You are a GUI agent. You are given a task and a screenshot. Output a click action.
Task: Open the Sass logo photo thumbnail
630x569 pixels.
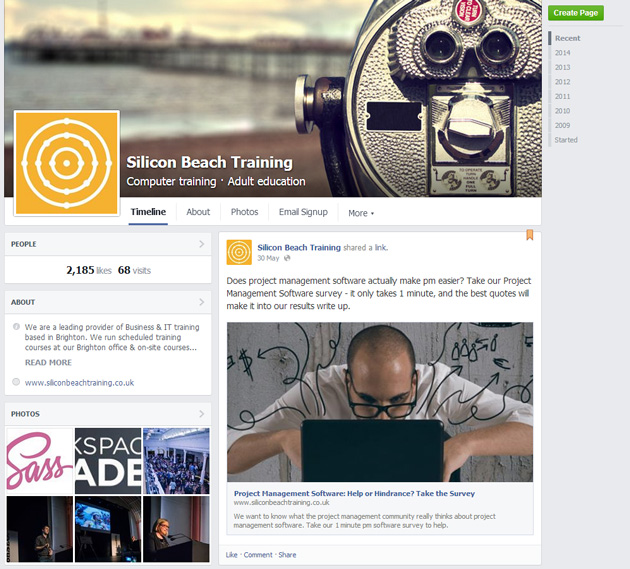click(x=40, y=461)
